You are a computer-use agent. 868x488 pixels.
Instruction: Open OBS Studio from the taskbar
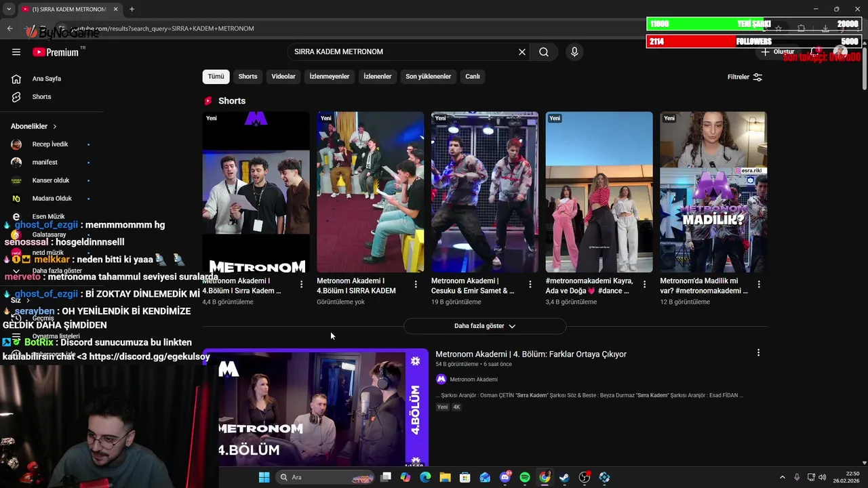585,477
